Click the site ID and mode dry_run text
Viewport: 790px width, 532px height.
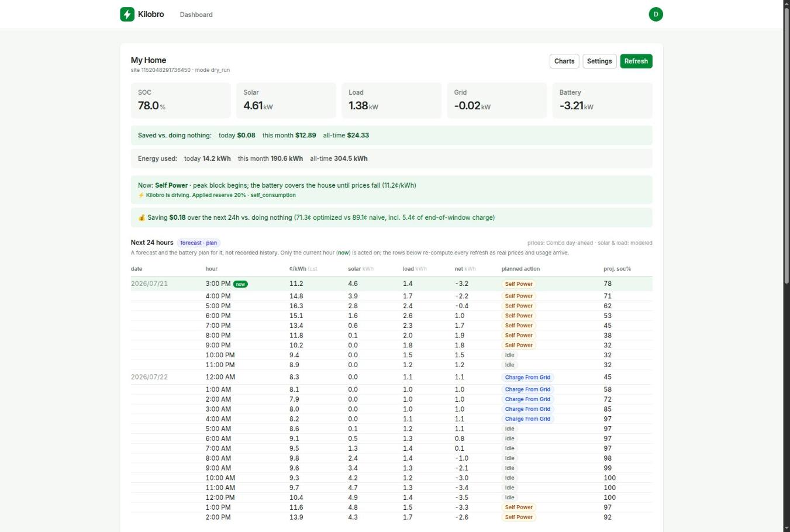(x=180, y=70)
